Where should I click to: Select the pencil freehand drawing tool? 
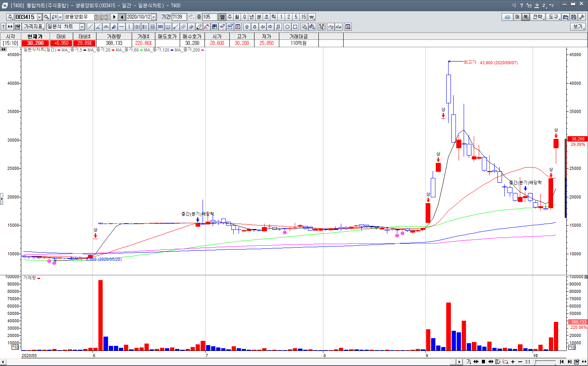199,27
